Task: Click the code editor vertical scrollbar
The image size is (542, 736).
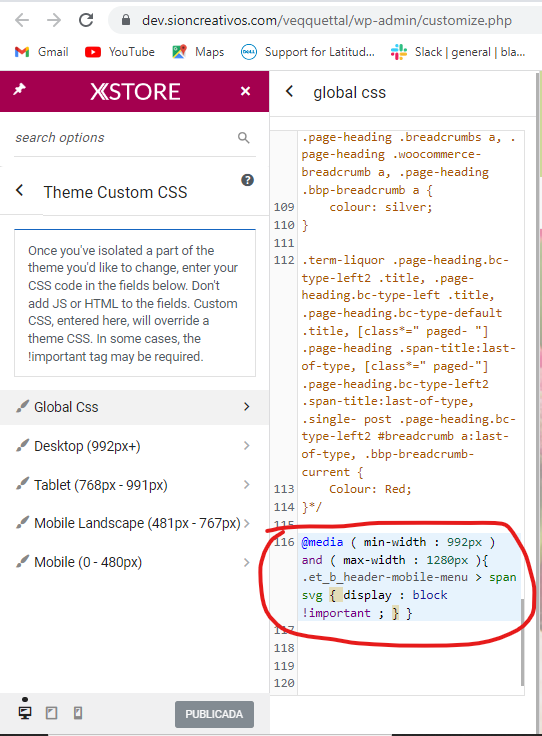Action: 522,642
